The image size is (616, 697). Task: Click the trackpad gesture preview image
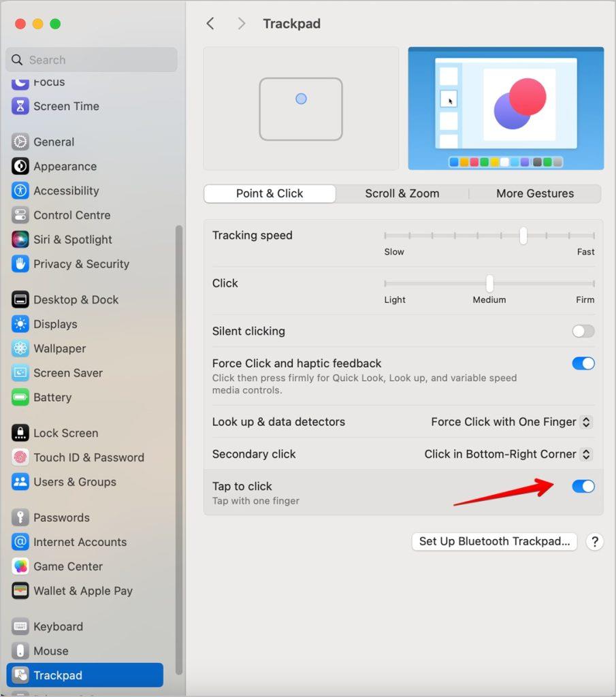[x=301, y=108]
